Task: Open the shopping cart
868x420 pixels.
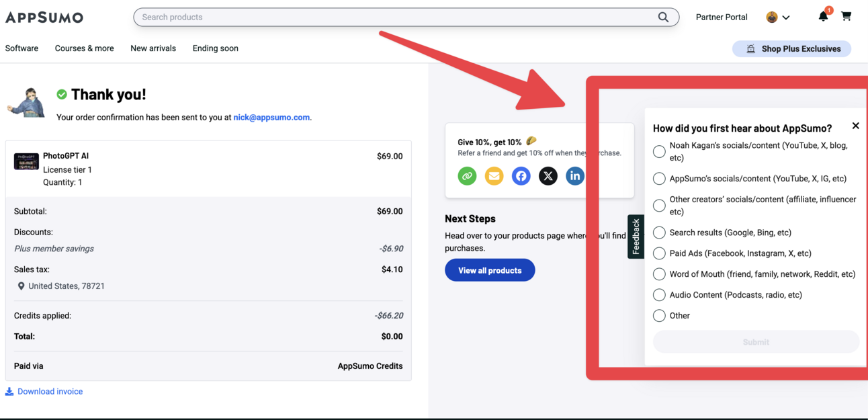Action: point(847,16)
